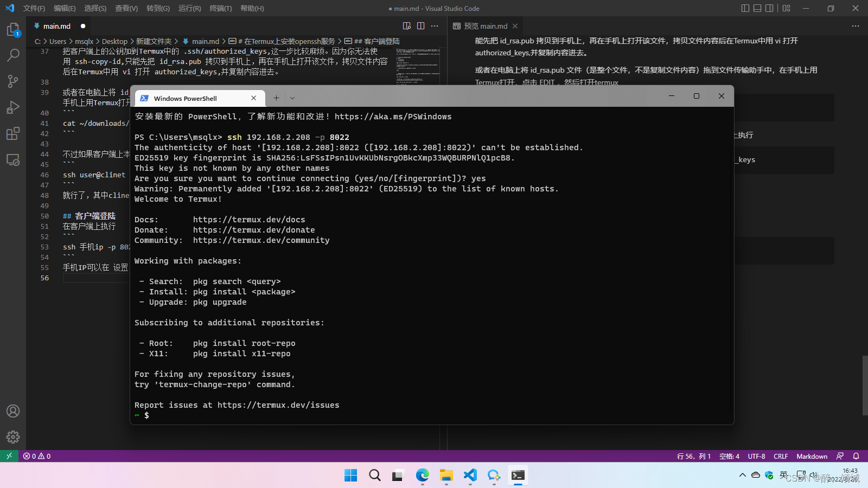
Task: Open the 选择(S) menu
Action: 95,8
